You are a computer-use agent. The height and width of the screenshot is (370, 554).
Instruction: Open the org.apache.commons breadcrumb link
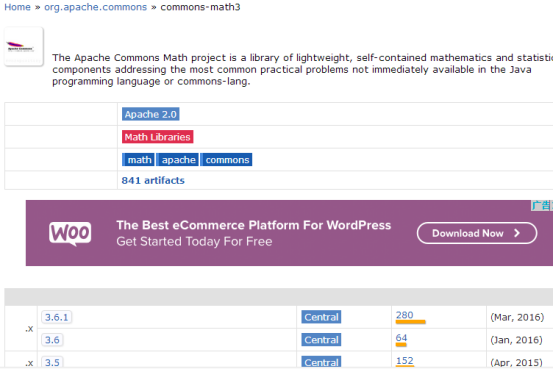tap(95, 7)
